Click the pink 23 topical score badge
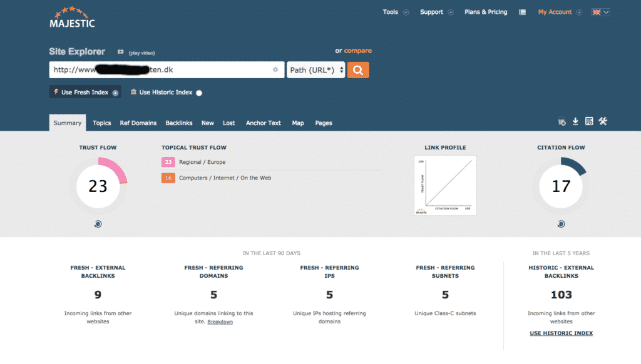641x364 pixels. (x=168, y=162)
